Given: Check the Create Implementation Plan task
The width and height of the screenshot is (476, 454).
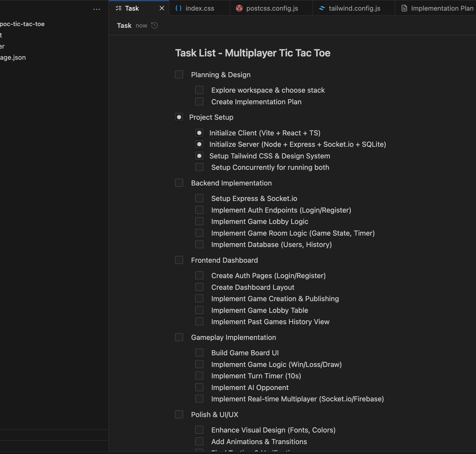Looking at the screenshot, I should (x=200, y=101).
